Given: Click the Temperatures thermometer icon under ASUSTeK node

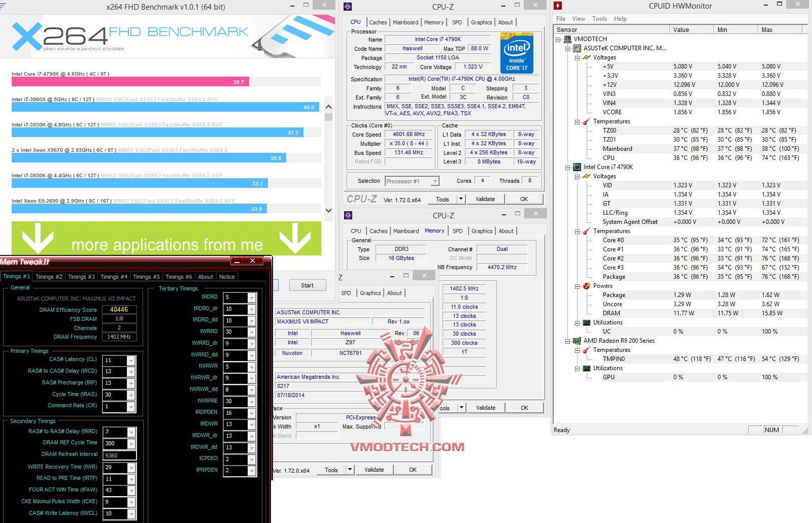Looking at the screenshot, I should 587,121.
